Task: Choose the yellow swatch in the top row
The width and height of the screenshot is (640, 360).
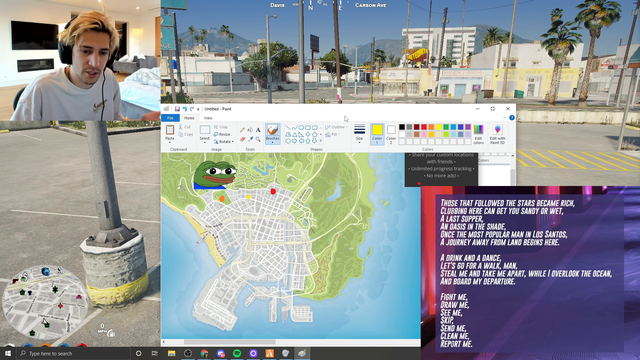Action: click(x=439, y=127)
